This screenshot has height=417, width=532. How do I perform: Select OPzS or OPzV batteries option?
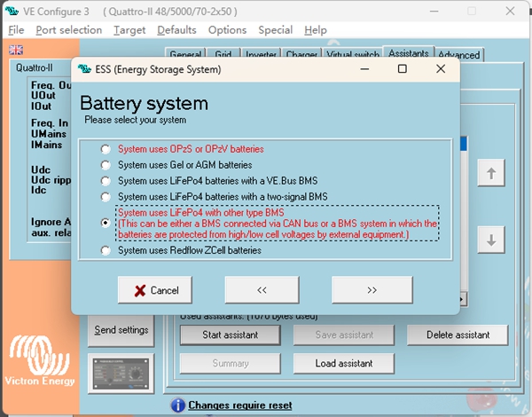(106, 149)
